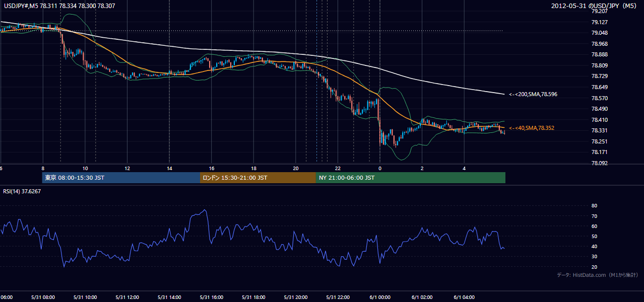Image resolution: width=644 pixels, height=302 pixels.
Task: Click price level 78.649 on axis
Action: coord(599,87)
